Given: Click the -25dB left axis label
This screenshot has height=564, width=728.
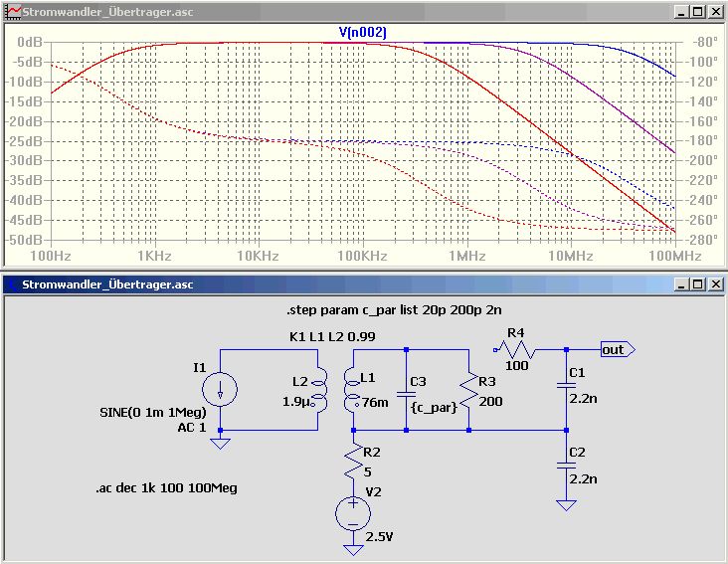Looking at the screenshot, I should [23, 141].
